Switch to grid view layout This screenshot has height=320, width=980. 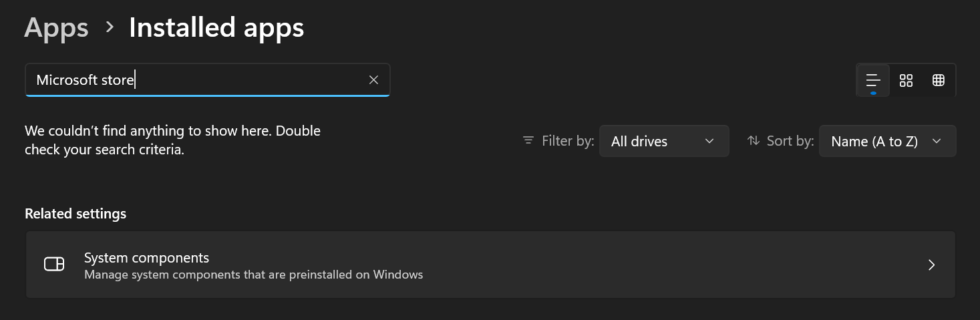906,80
